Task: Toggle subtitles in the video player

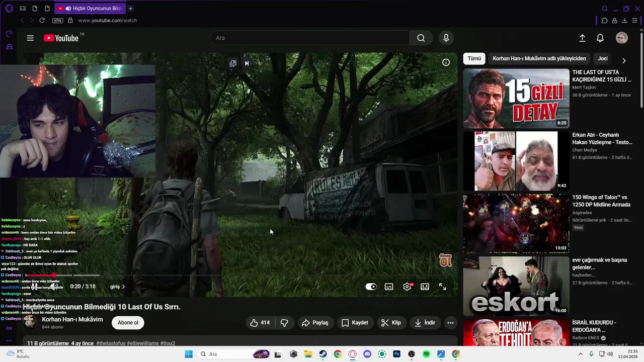Action: pos(389,287)
